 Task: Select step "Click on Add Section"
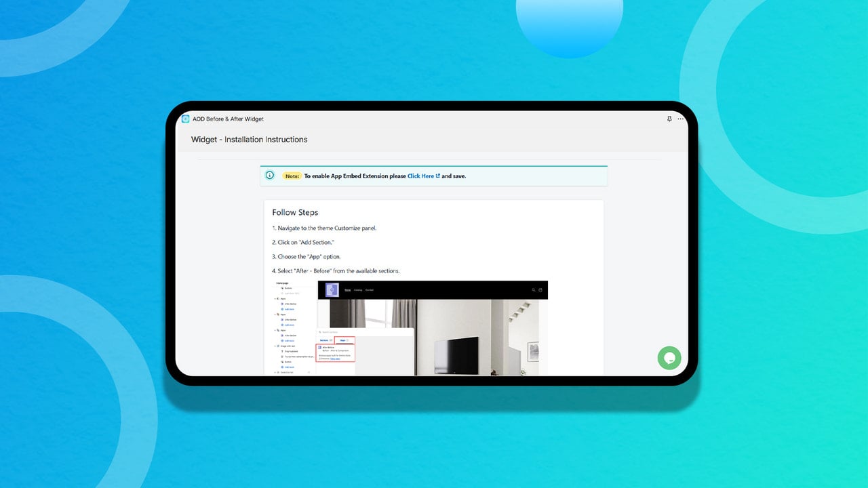pyautogui.click(x=303, y=243)
